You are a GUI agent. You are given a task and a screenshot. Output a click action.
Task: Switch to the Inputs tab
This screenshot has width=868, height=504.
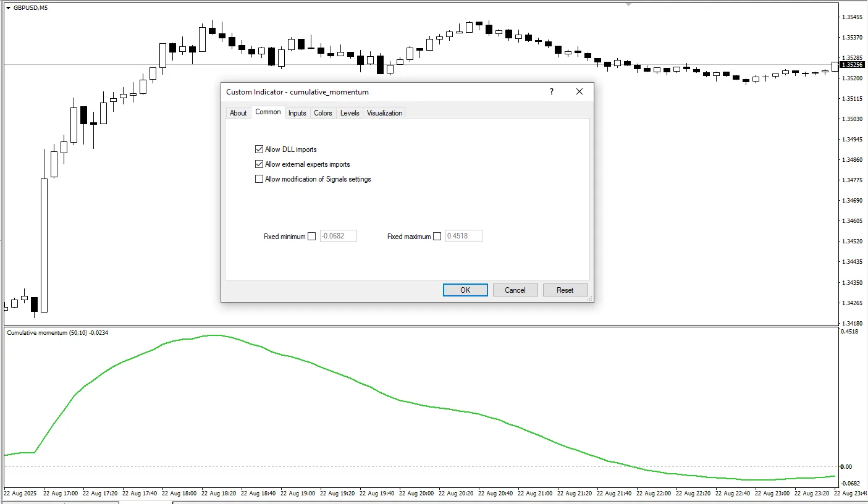[297, 112]
